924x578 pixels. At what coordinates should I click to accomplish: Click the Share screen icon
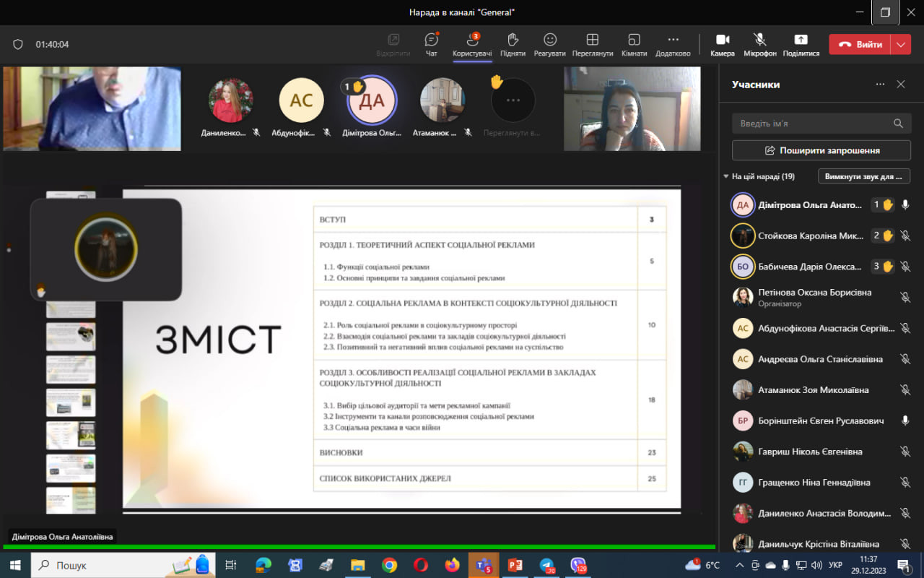point(801,40)
